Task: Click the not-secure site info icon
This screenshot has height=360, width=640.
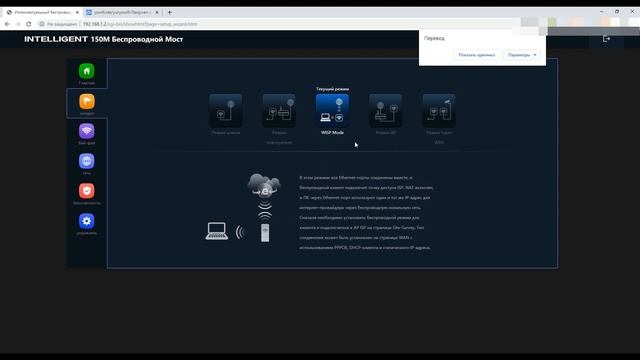Action: [x=42, y=24]
